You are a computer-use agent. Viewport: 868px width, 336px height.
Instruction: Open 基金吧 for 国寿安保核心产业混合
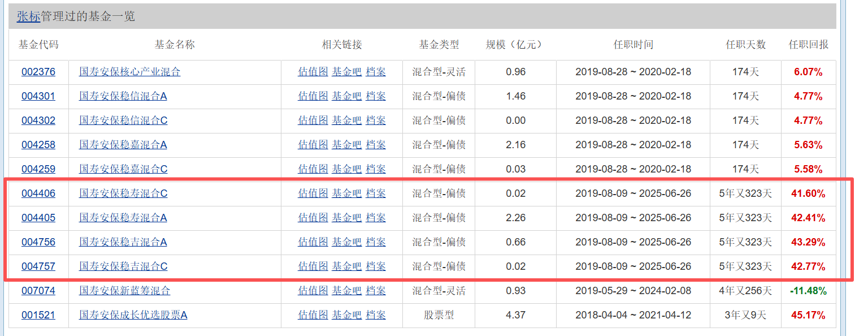(x=346, y=72)
